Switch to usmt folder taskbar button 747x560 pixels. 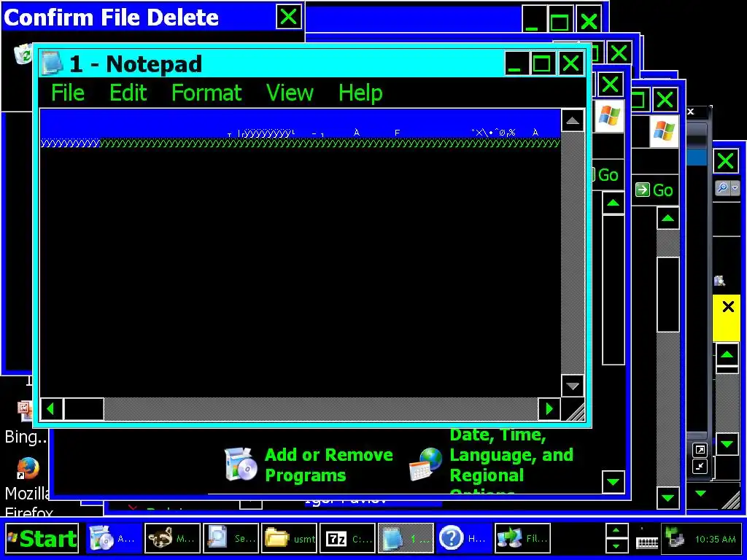tap(289, 539)
